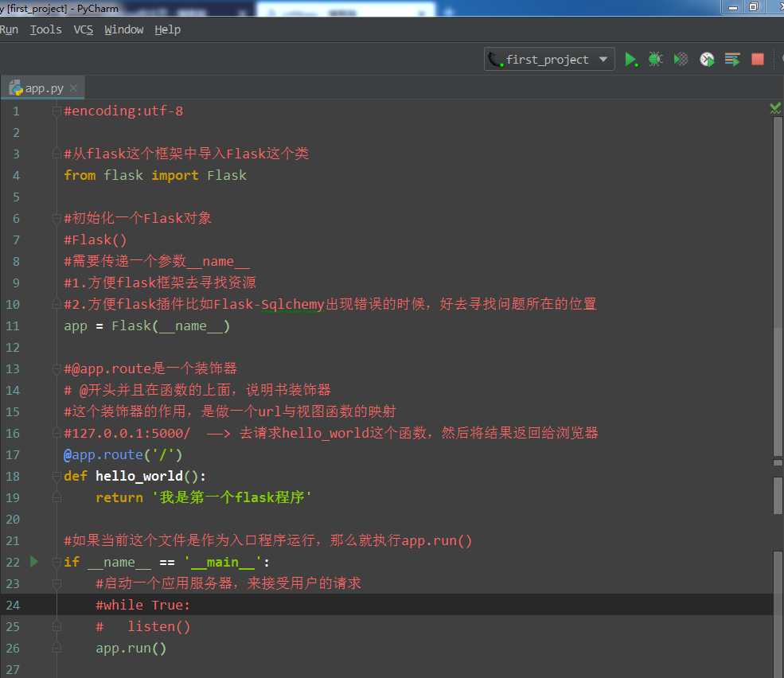Click the green inspection checkmark indicator
Viewport: 784px width, 678px height.
point(775,108)
